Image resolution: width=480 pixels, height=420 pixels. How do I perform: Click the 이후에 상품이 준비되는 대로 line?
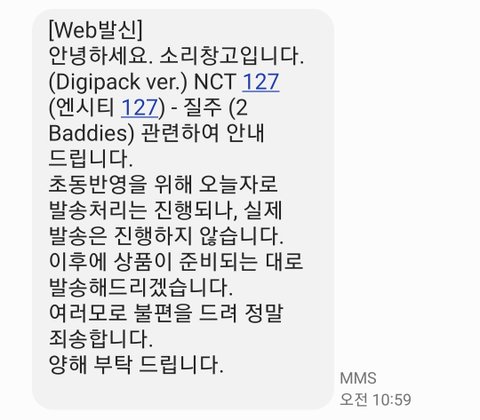click(x=176, y=262)
